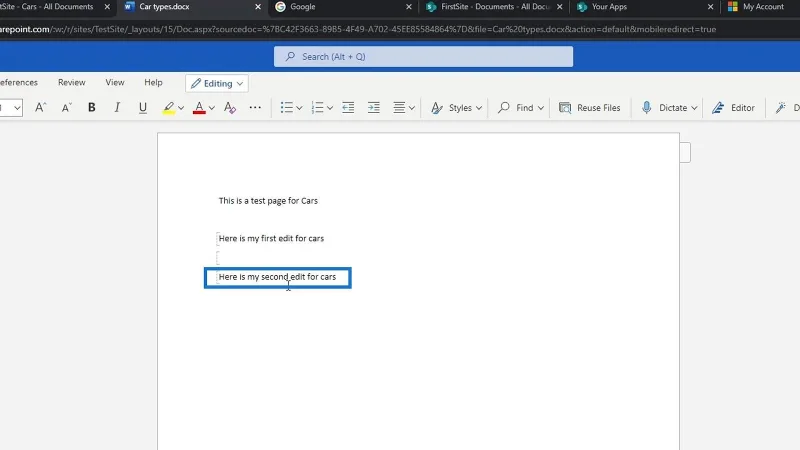Open the Editor pane

[x=733, y=108]
